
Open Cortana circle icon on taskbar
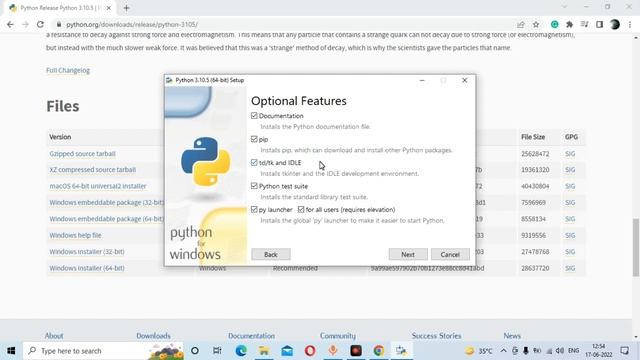point(195,351)
